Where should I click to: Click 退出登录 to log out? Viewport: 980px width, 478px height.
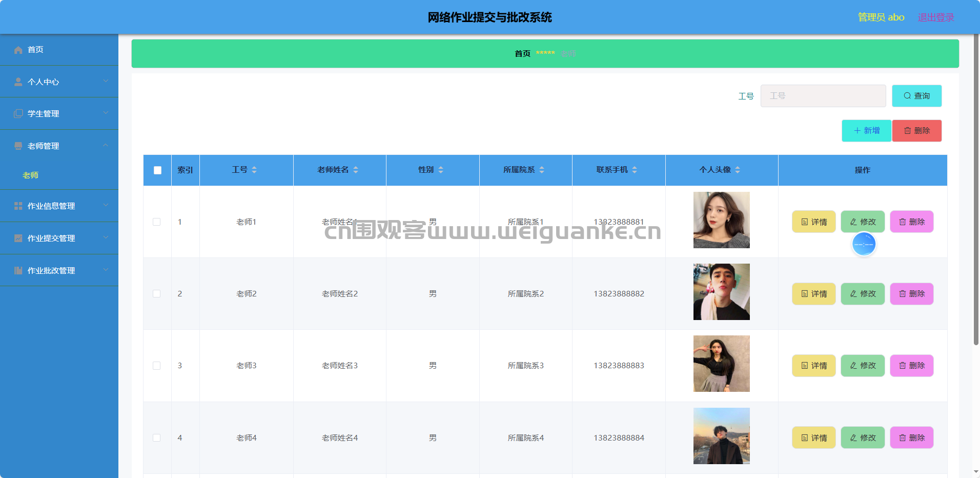935,17
